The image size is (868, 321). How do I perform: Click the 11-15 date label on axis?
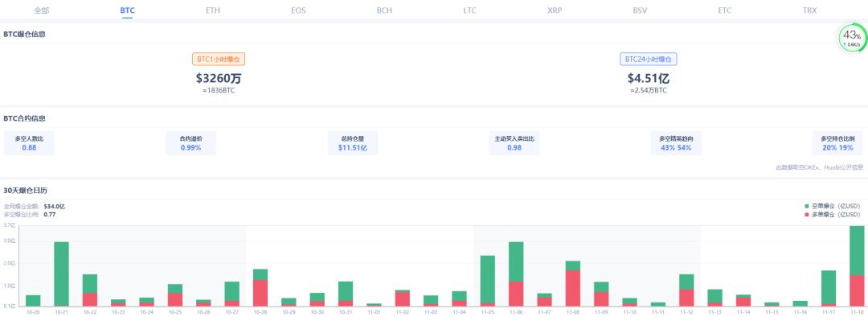click(x=771, y=313)
